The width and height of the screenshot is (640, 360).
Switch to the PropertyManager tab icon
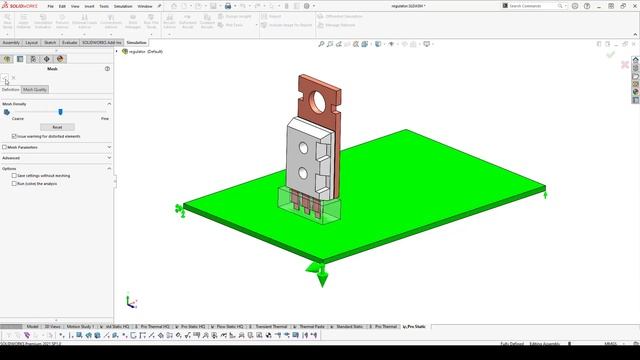(20, 59)
